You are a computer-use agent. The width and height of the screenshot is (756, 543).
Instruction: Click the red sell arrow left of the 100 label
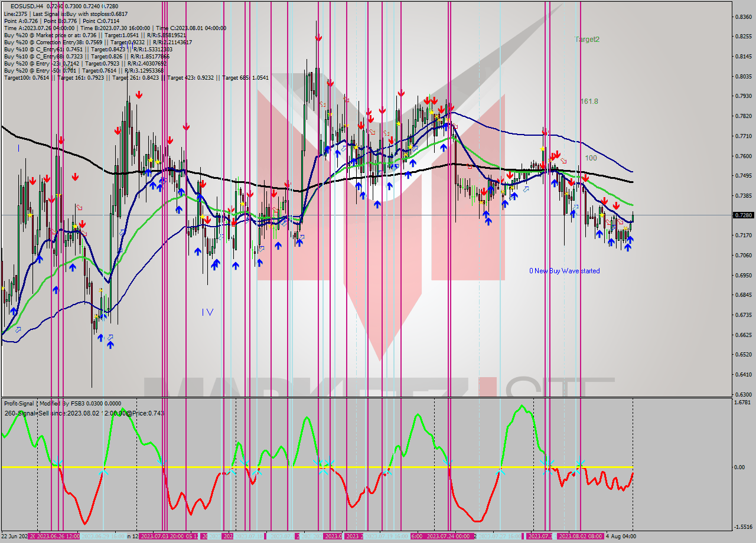tap(557, 154)
